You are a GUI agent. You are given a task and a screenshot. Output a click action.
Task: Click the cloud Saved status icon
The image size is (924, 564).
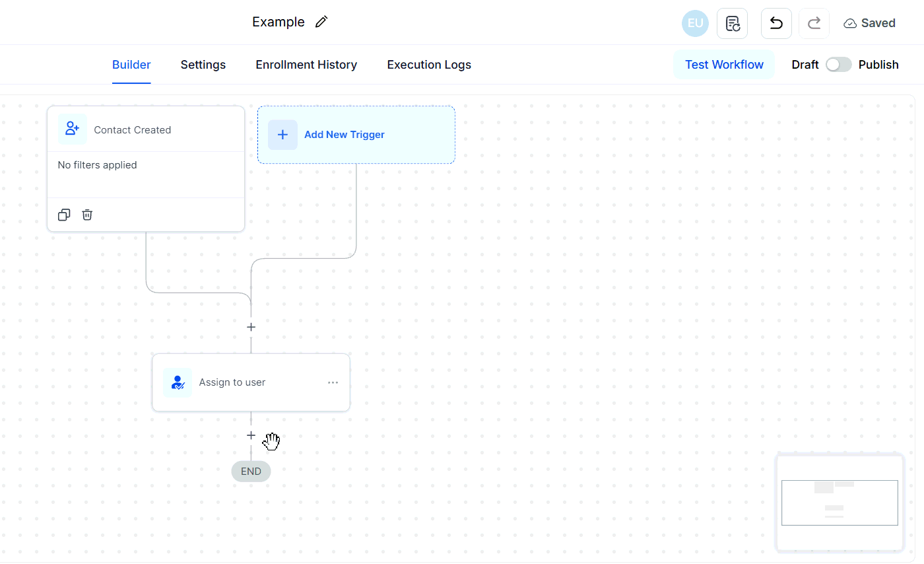click(x=850, y=22)
